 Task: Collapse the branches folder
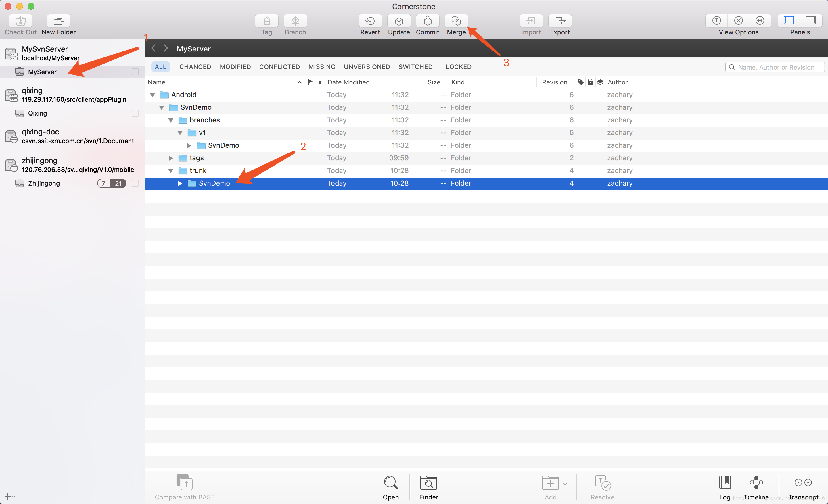click(171, 120)
